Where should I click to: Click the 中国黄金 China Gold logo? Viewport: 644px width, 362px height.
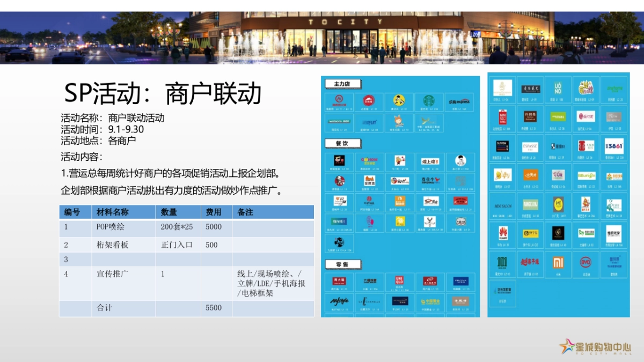[430, 301]
